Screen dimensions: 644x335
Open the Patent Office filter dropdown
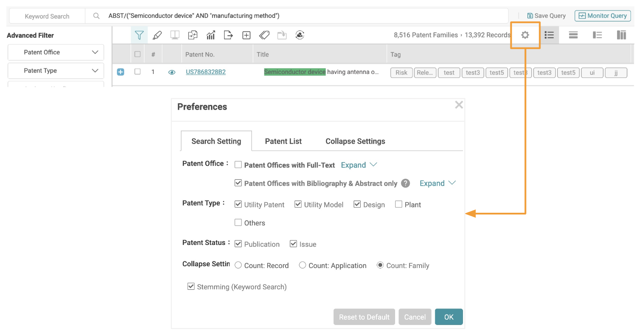(56, 52)
